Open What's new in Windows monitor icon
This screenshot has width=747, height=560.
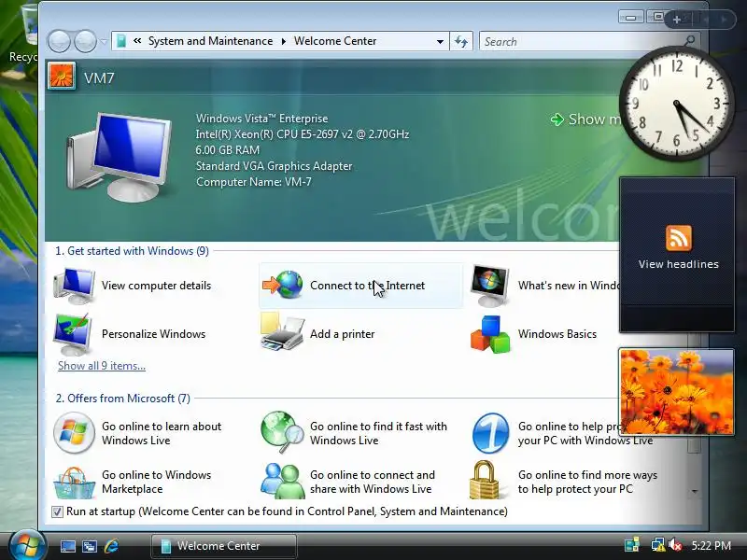pos(489,287)
